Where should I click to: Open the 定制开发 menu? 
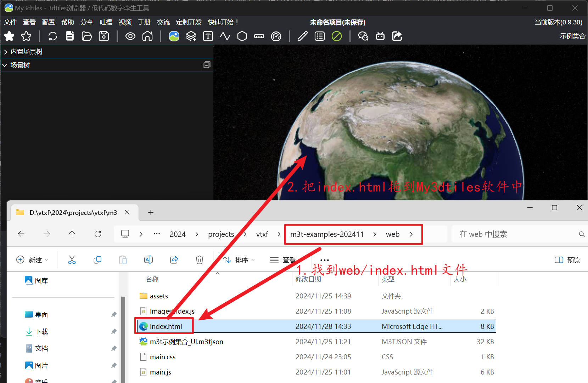tap(189, 22)
